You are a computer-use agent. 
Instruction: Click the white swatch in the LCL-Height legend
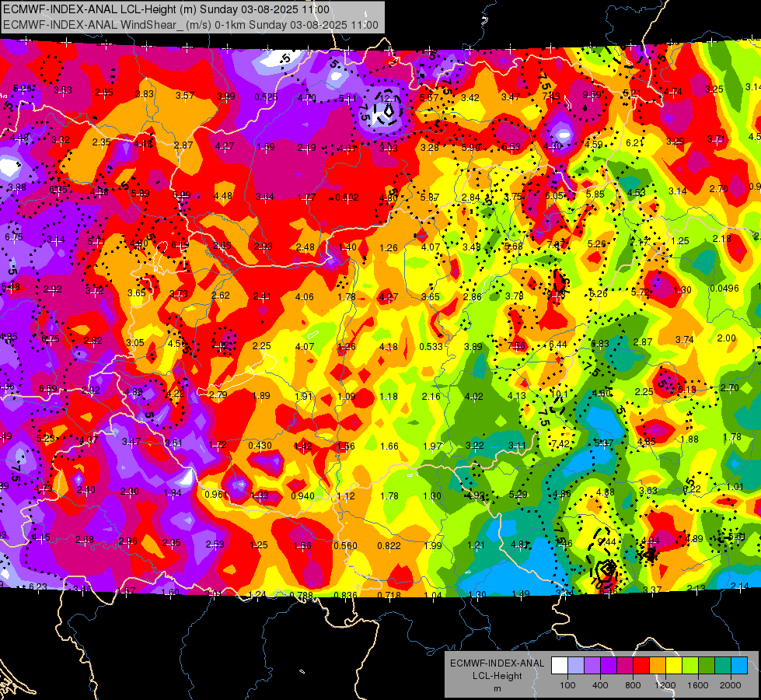tap(560, 666)
